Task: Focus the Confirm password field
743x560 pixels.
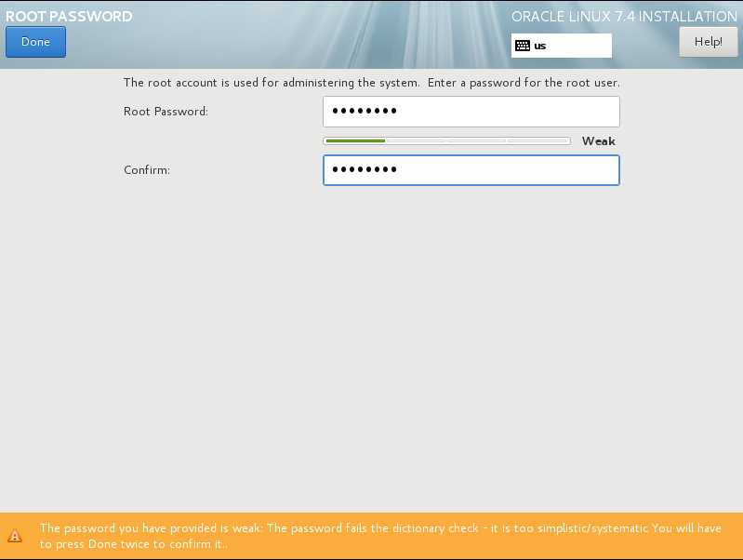Action: coord(471,169)
